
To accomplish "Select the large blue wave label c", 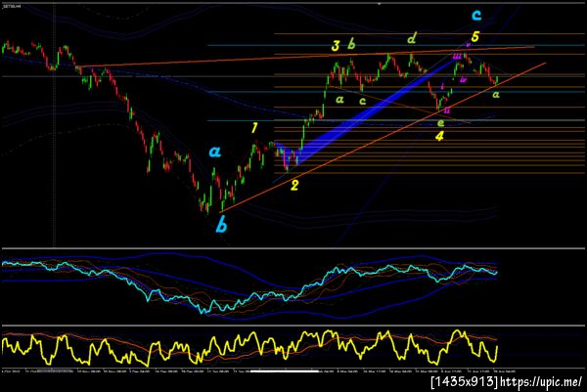I will tap(476, 15).
